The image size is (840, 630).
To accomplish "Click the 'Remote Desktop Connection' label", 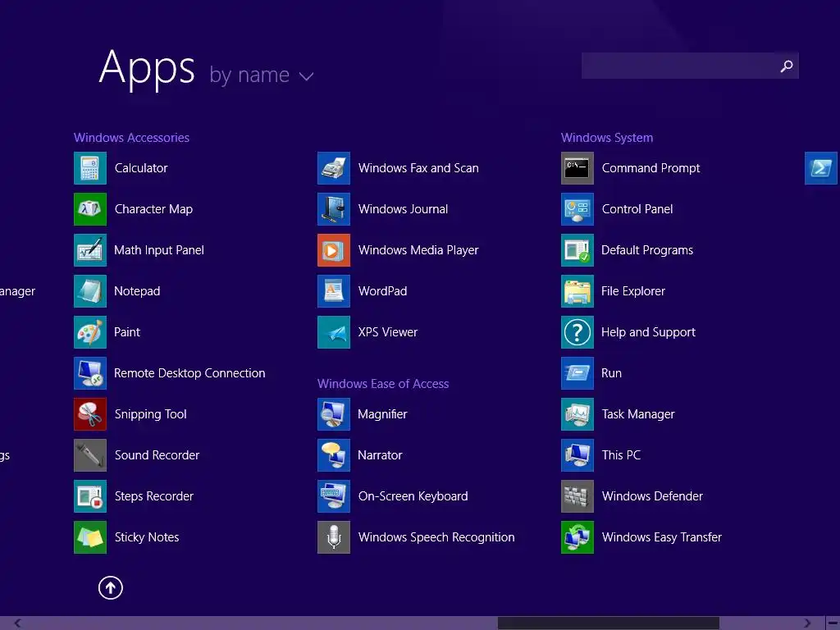I will [x=189, y=373].
